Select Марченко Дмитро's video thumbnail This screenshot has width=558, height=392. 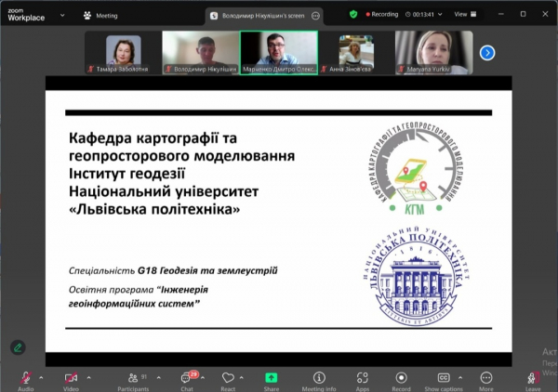[x=279, y=52]
